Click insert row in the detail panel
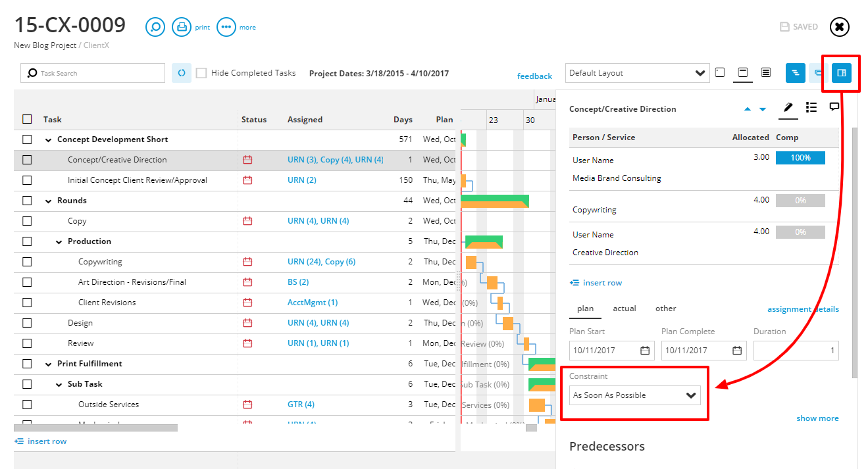 (x=596, y=283)
